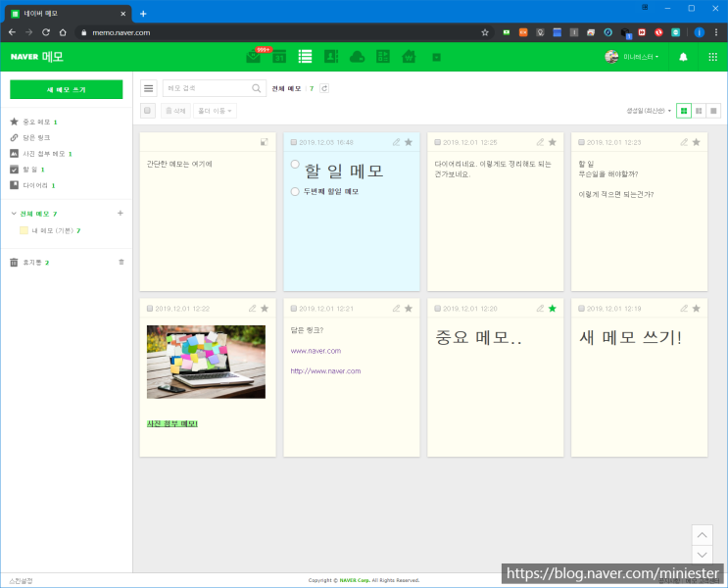Empty trash icon beside 휴지통
728x588 pixels.
tap(121, 262)
